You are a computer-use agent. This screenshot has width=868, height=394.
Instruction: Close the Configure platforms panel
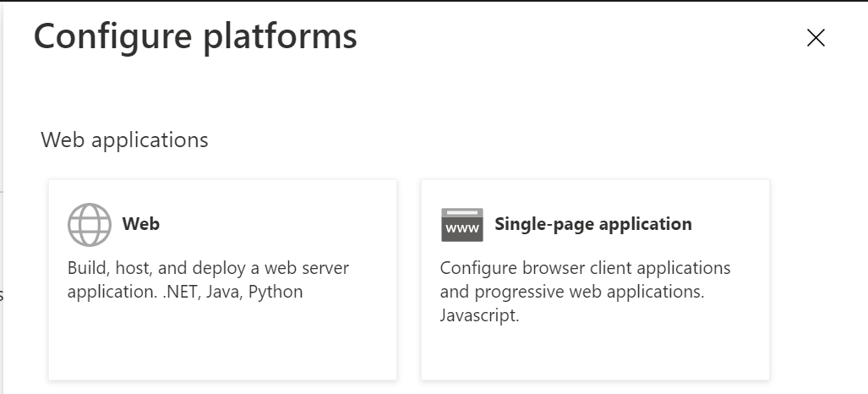point(816,37)
